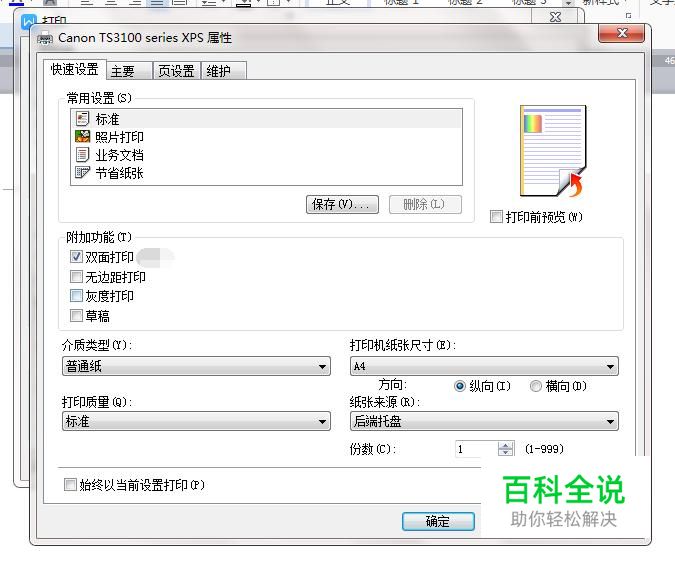Open 打印机纸张尺寸 dropdown showing A4

484,366
